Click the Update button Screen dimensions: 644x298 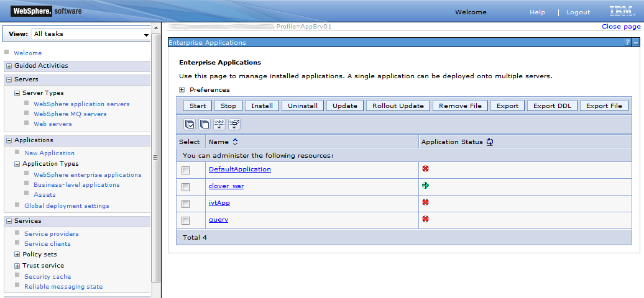(345, 106)
